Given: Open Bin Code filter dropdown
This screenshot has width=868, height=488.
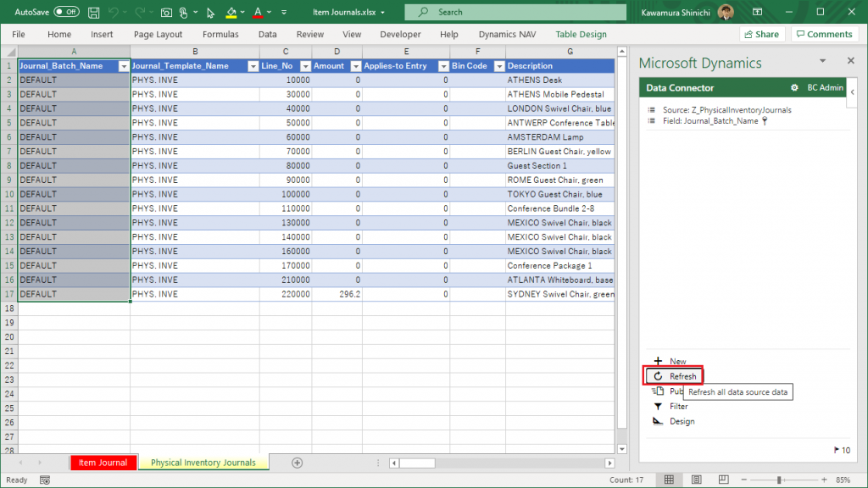Looking at the screenshot, I should [x=499, y=66].
